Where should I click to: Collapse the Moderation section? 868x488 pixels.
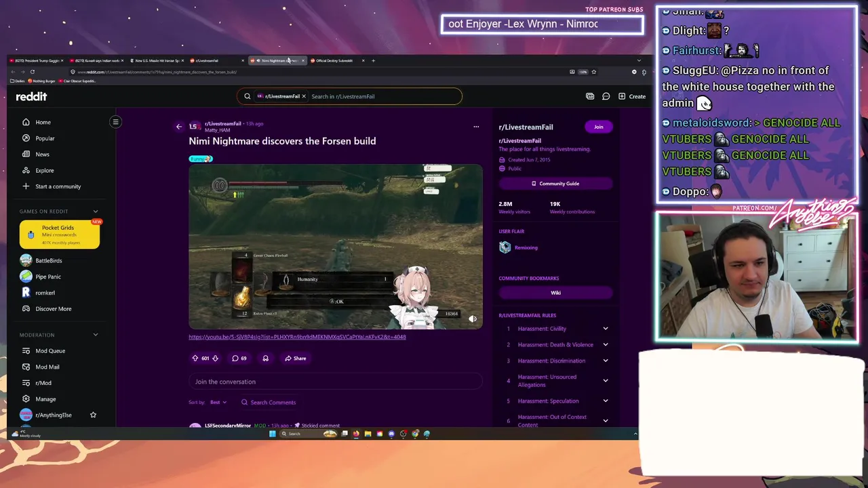tap(96, 335)
